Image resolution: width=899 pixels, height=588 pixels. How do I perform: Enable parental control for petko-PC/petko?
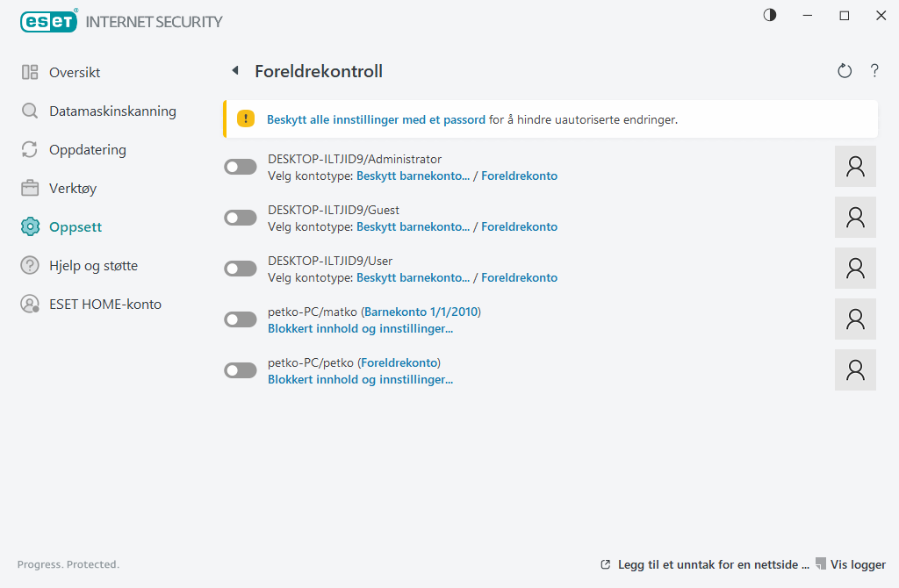[x=240, y=369]
